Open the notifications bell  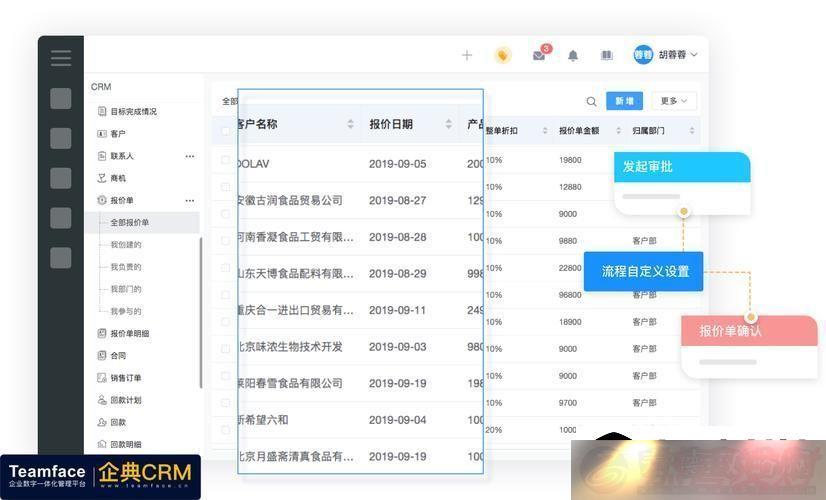(x=573, y=55)
